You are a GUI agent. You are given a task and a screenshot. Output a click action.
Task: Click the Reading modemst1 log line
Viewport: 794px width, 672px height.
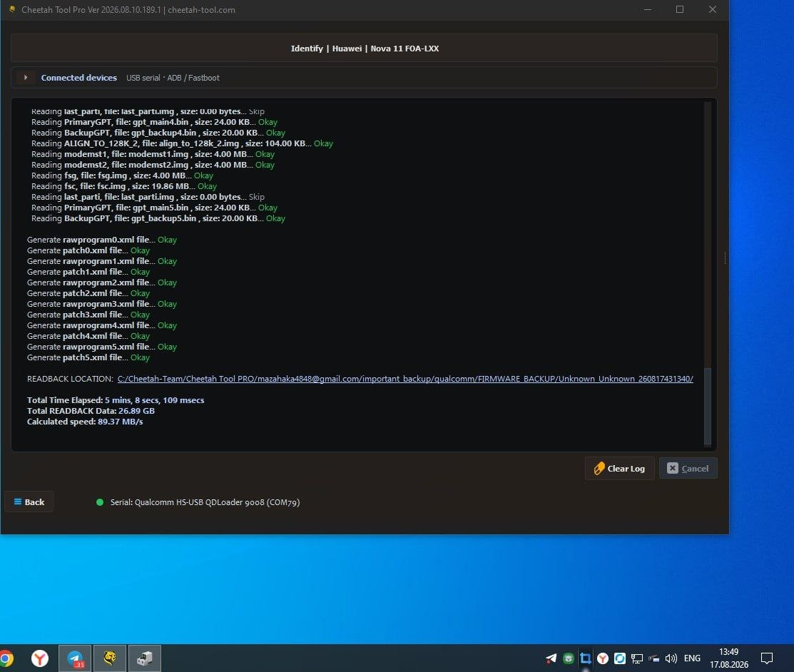pyautogui.click(x=153, y=154)
